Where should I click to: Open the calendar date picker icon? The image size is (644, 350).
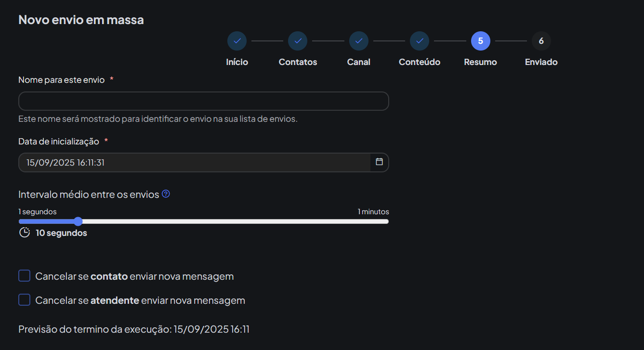(x=379, y=162)
